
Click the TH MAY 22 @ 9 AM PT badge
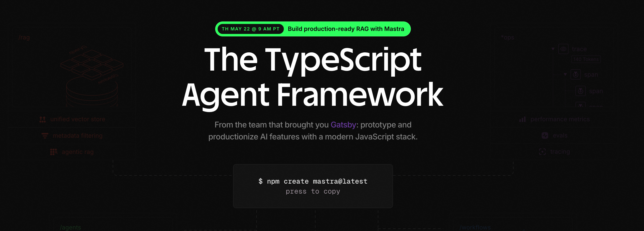pyautogui.click(x=251, y=29)
